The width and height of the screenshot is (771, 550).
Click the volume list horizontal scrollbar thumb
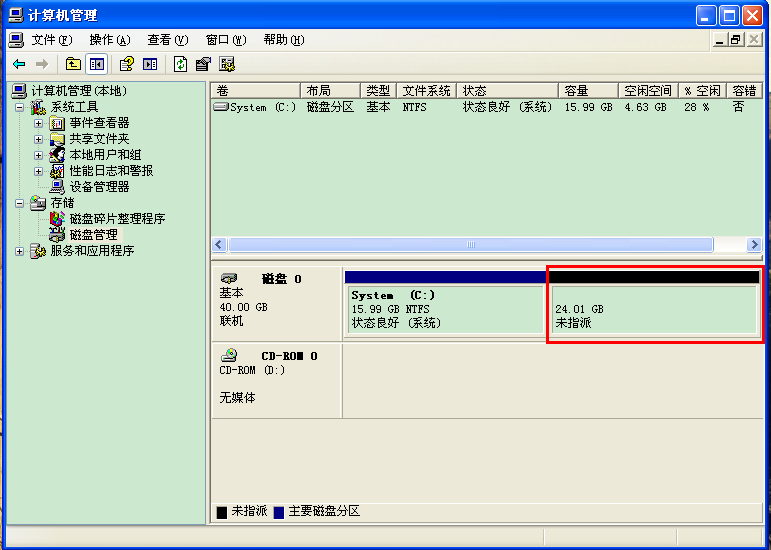[x=471, y=244]
